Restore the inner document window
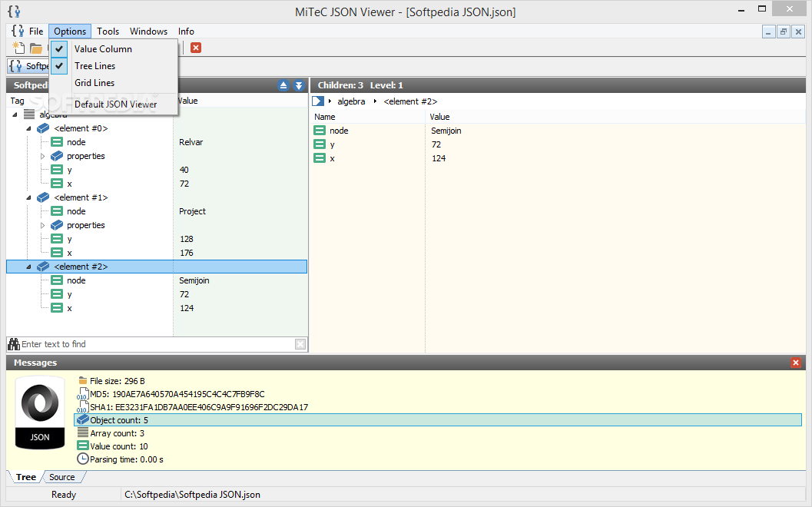Image resolution: width=812 pixels, height=507 pixels. click(784, 32)
